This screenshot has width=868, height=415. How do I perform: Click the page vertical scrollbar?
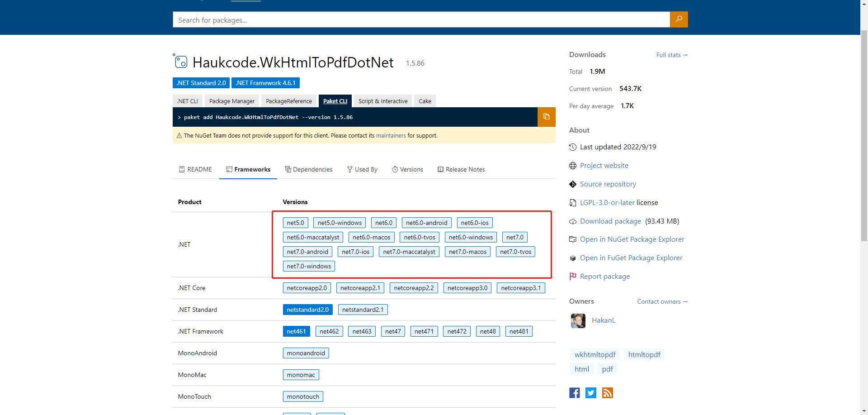(864, 136)
